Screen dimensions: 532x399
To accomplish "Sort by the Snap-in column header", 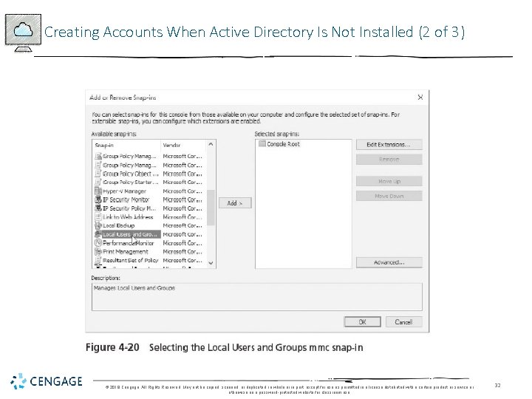I will pyautogui.click(x=126, y=146).
